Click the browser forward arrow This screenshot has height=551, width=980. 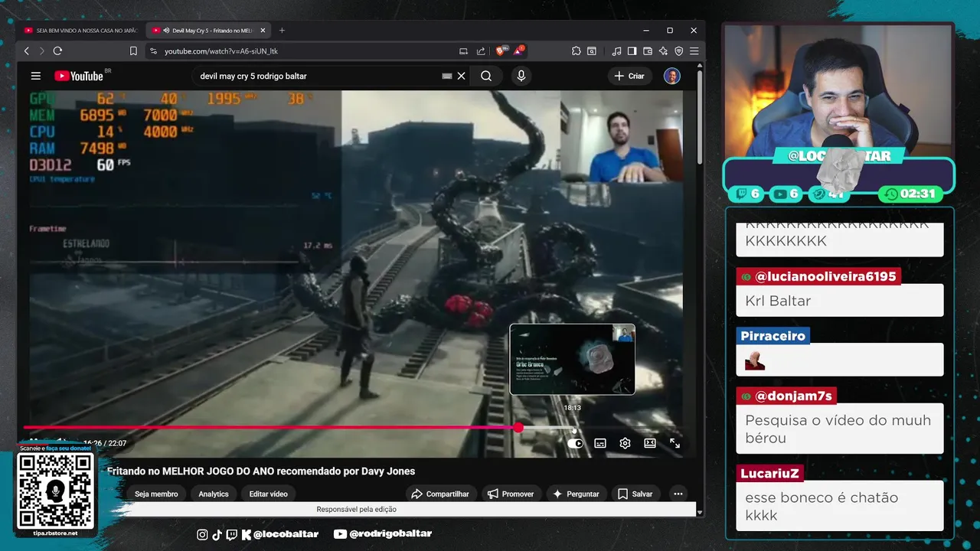click(x=41, y=51)
